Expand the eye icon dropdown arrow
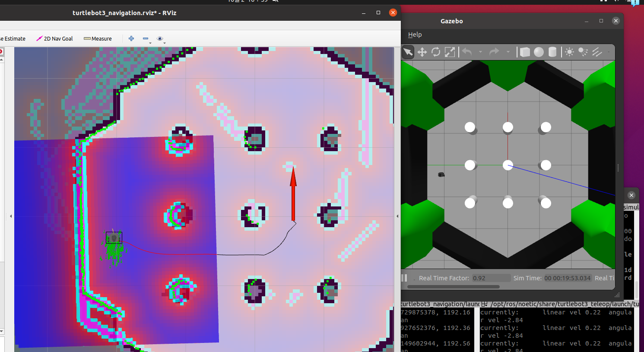 tap(165, 43)
